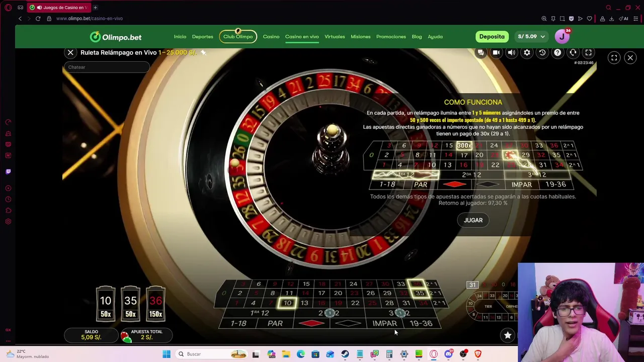Click the JUGAR button
Image resolution: width=644 pixels, height=362 pixels.
(473, 220)
